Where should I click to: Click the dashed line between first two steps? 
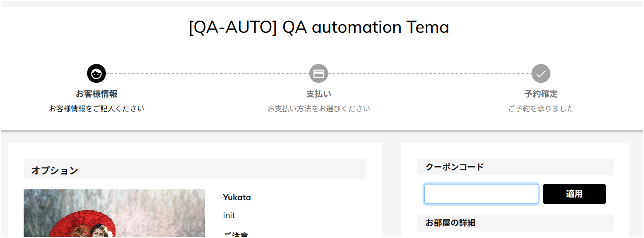point(207,73)
